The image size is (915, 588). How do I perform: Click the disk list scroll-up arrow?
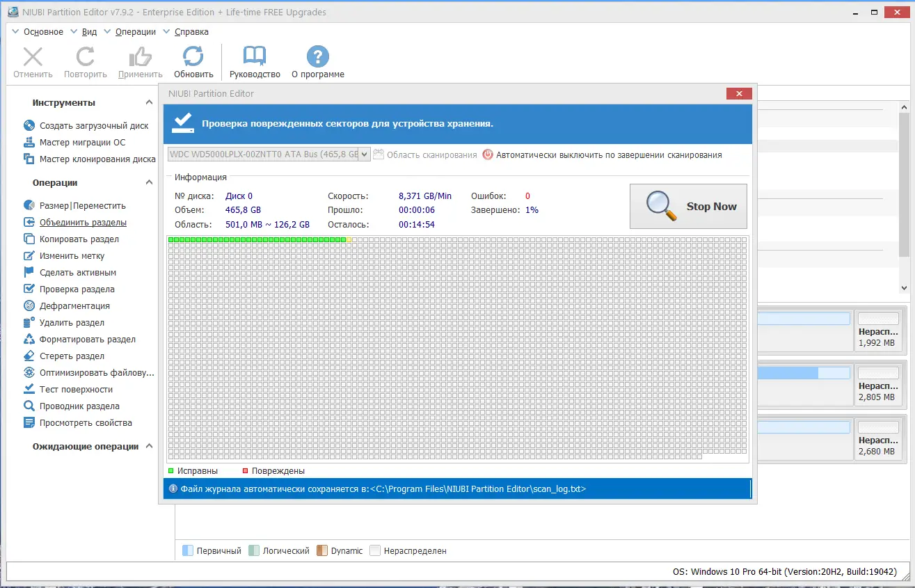pos(904,108)
